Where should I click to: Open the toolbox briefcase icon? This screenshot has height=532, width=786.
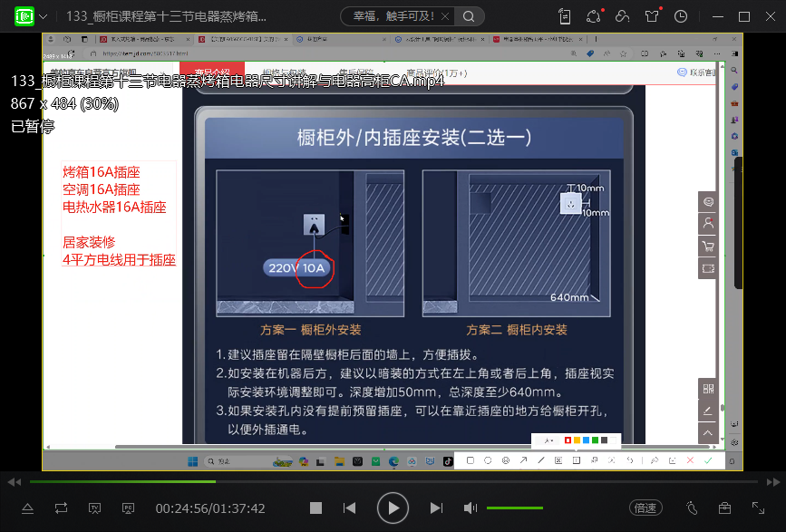[x=725, y=508]
